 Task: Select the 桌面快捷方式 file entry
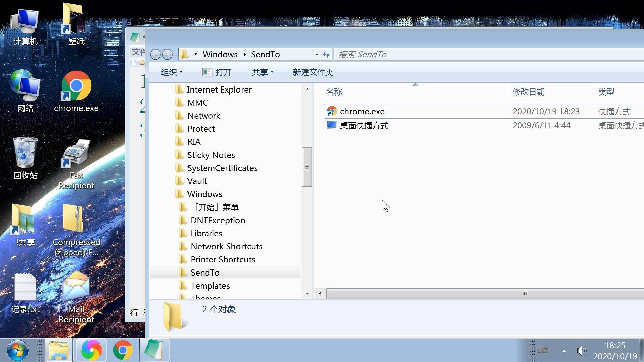[x=364, y=126]
